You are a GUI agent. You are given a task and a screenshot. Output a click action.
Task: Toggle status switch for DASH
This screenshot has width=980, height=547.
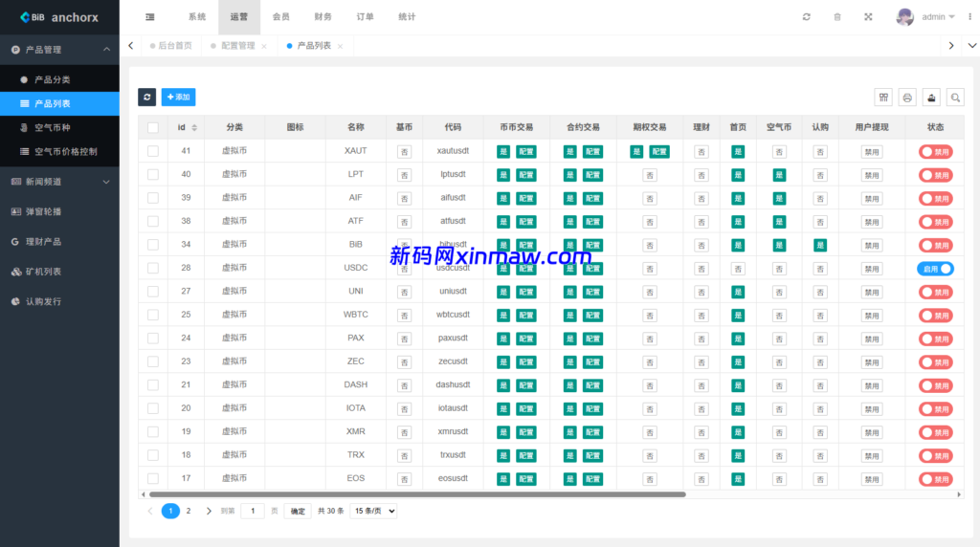[x=936, y=386]
